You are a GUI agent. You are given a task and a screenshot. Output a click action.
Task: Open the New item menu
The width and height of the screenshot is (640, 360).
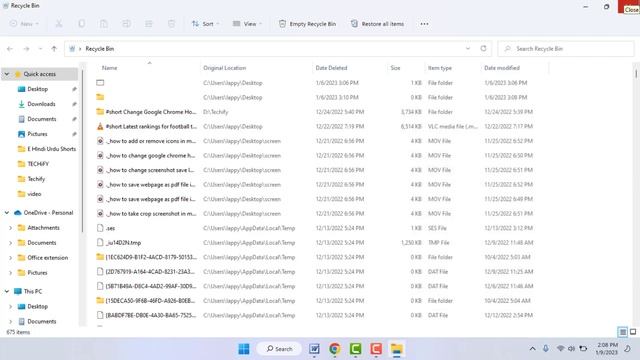pos(24,24)
